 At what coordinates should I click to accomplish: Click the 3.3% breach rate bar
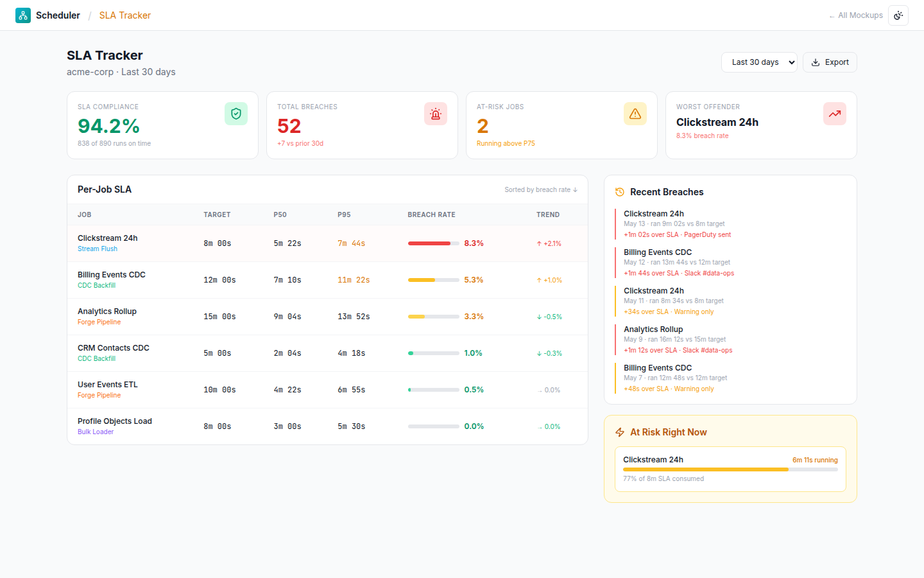point(433,317)
